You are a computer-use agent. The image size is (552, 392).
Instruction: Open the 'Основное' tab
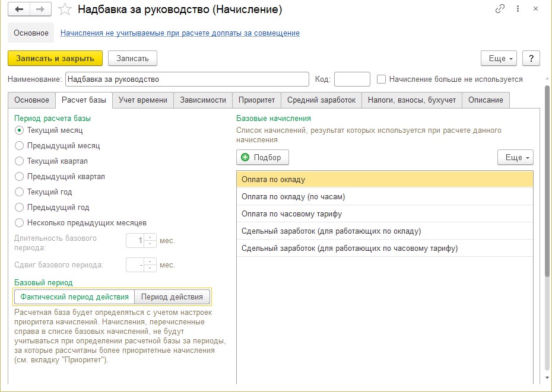click(x=31, y=100)
